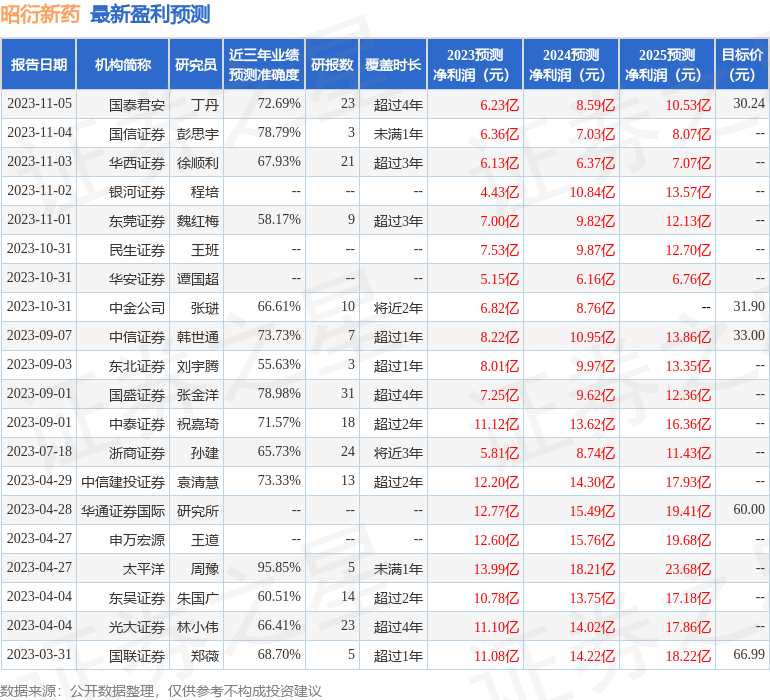The width and height of the screenshot is (770, 700).
Task: Click accuracy value 72.69%
Action: click(x=279, y=103)
